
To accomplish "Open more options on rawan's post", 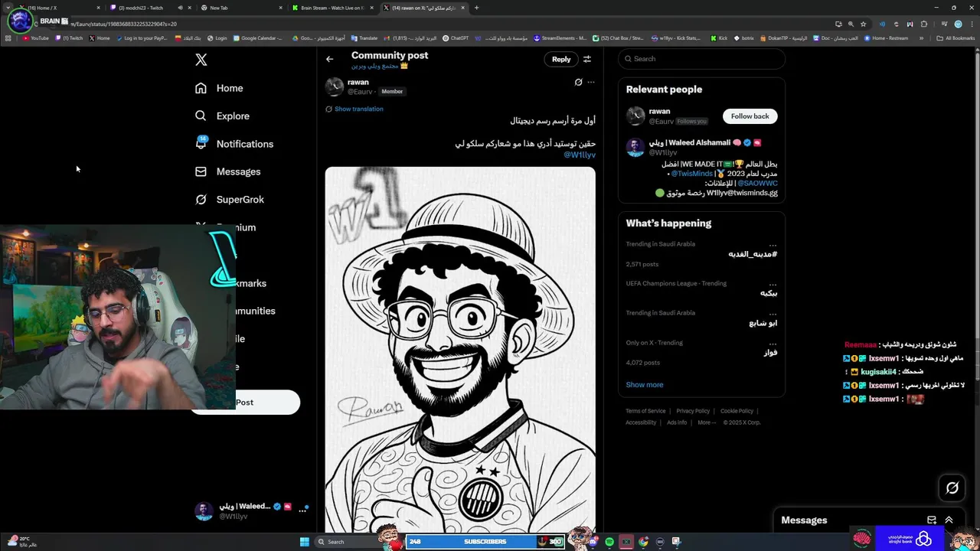I will (x=590, y=82).
